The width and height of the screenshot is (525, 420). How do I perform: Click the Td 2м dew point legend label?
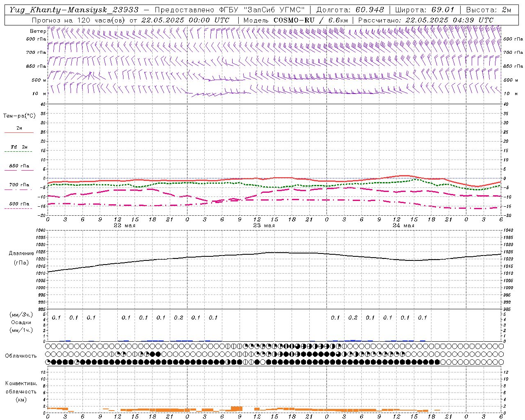pos(19,147)
